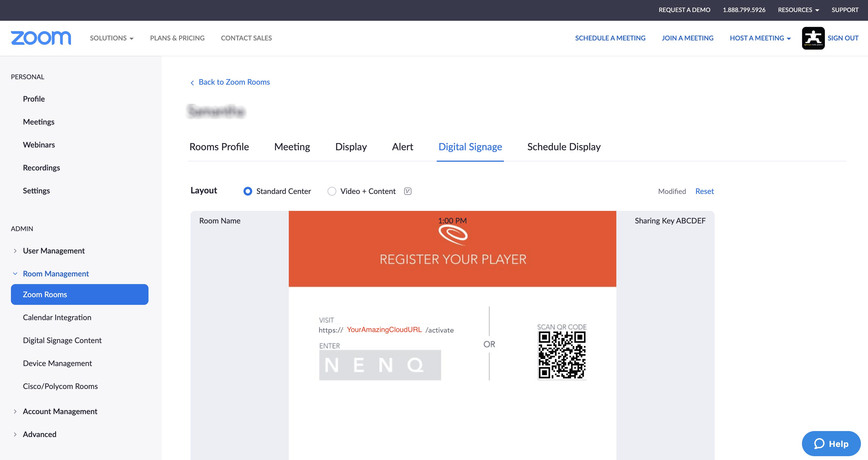
Task: Open Device Management
Action: [x=57, y=363]
